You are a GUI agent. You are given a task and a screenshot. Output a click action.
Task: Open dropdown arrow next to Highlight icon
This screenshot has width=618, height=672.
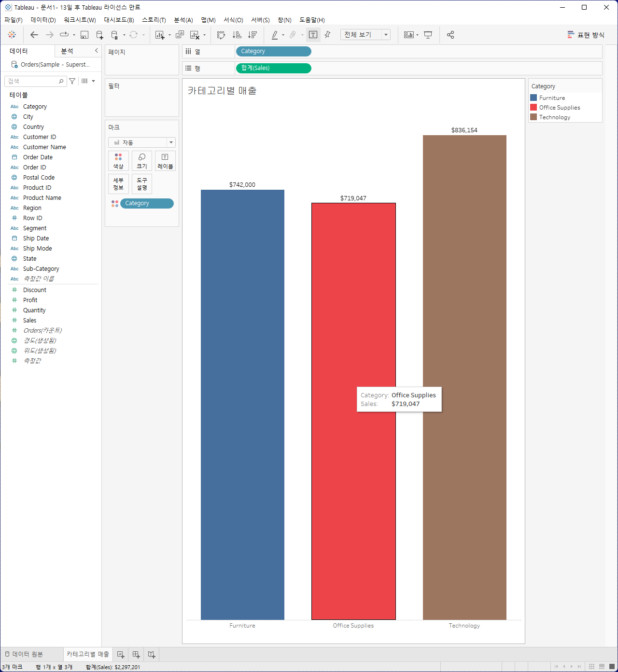tap(283, 35)
